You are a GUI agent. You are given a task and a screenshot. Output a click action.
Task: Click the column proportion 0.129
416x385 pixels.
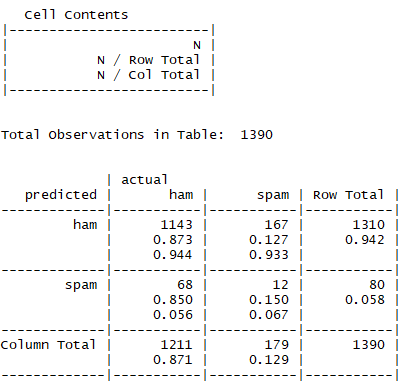pos(269,360)
